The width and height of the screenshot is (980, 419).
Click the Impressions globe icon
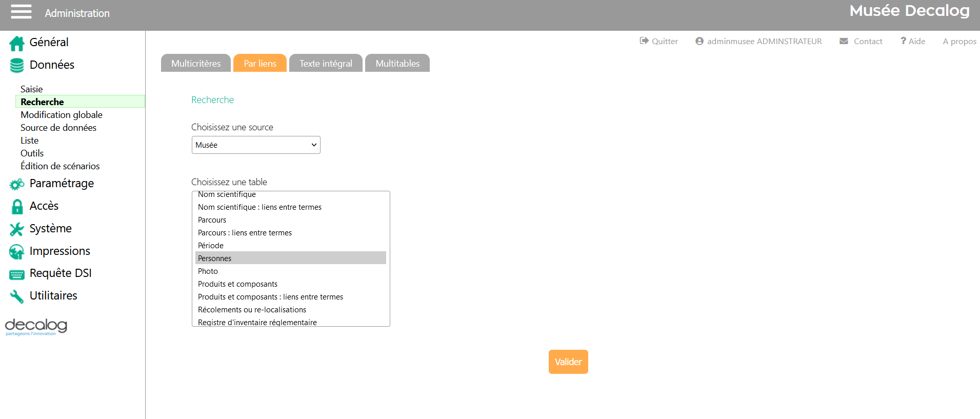pos(17,252)
